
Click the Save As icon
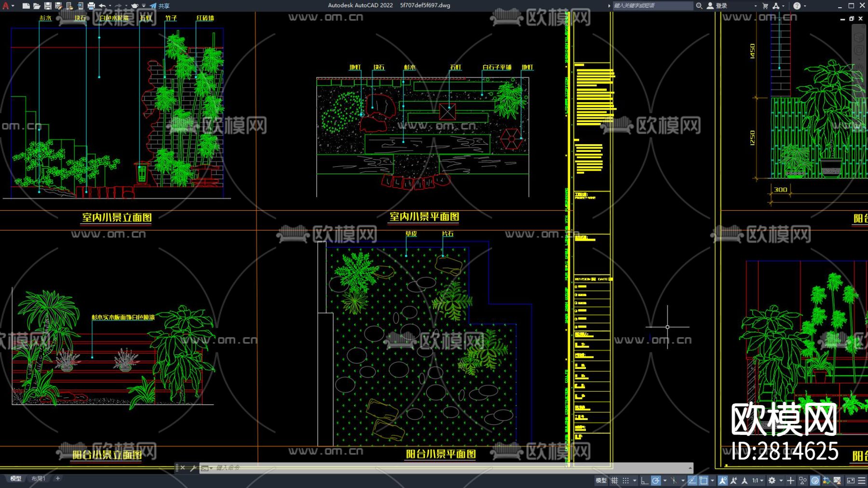[58, 6]
